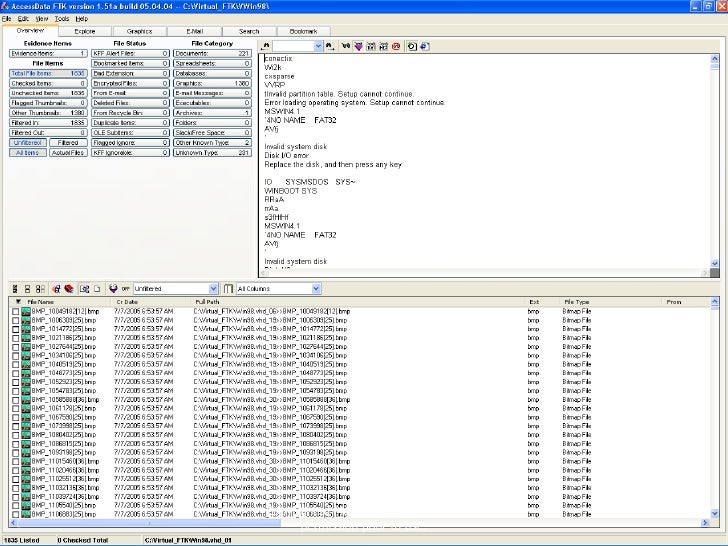Check the box for BMP_1080402[25].bmp
Viewport: 728px width, 546px height.
16,435
